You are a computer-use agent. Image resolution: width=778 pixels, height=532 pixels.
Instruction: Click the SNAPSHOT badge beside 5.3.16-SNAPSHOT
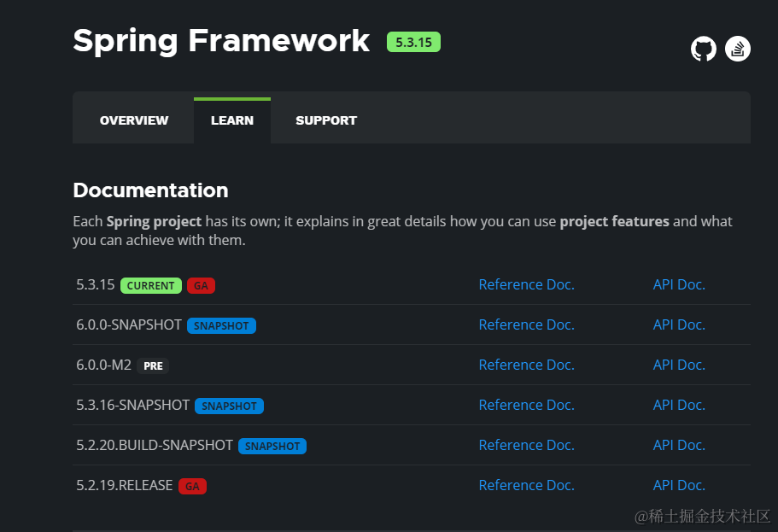click(x=229, y=406)
